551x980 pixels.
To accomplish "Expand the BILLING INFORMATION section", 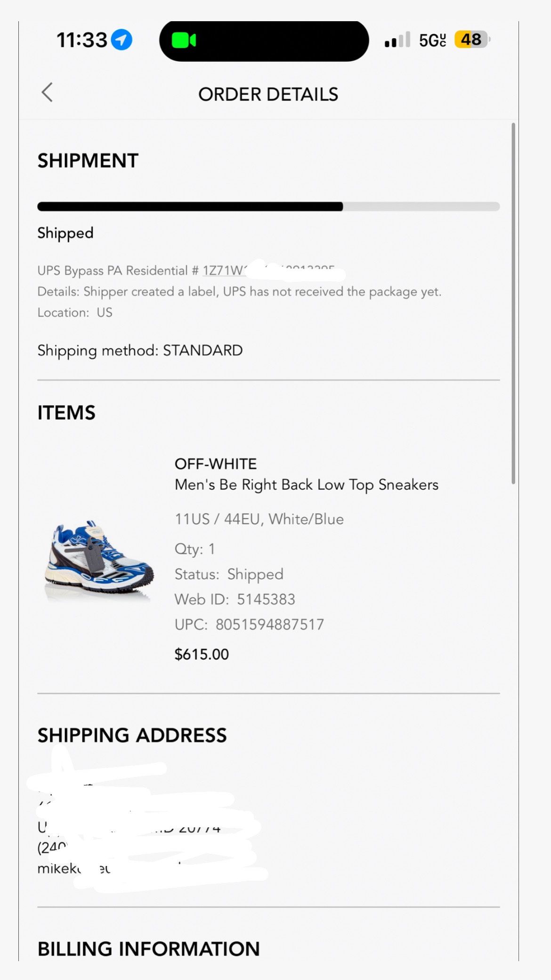I will (x=149, y=949).
